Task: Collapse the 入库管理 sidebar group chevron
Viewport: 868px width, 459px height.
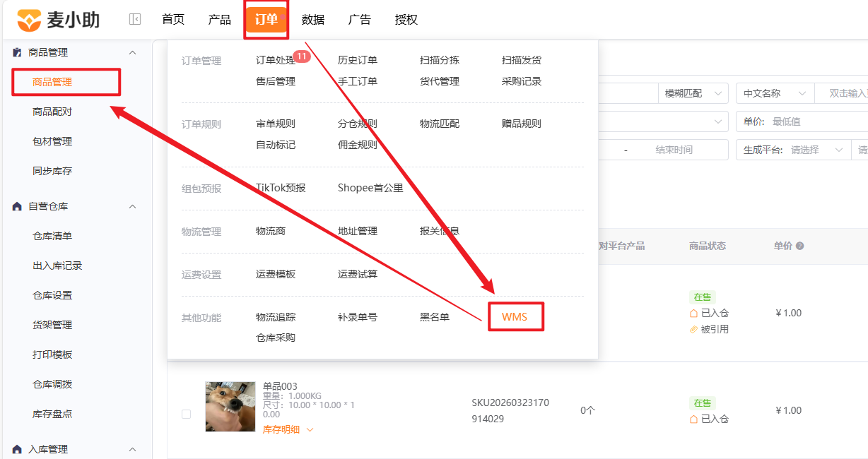Action: pos(132,449)
